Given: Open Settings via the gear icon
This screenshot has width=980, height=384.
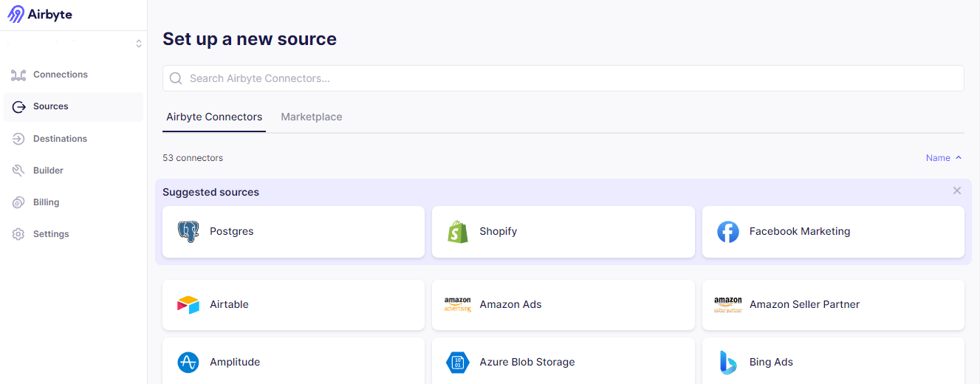Looking at the screenshot, I should (x=18, y=234).
